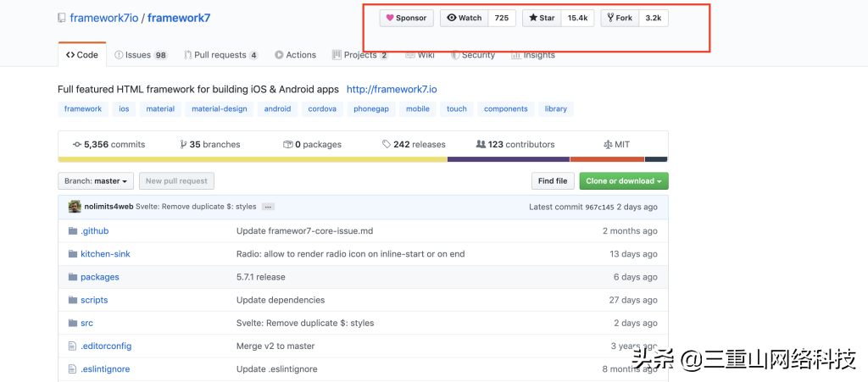The height and width of the screenshot is (382, 868).
Task: Select the material topic tag
Action: 160,109
